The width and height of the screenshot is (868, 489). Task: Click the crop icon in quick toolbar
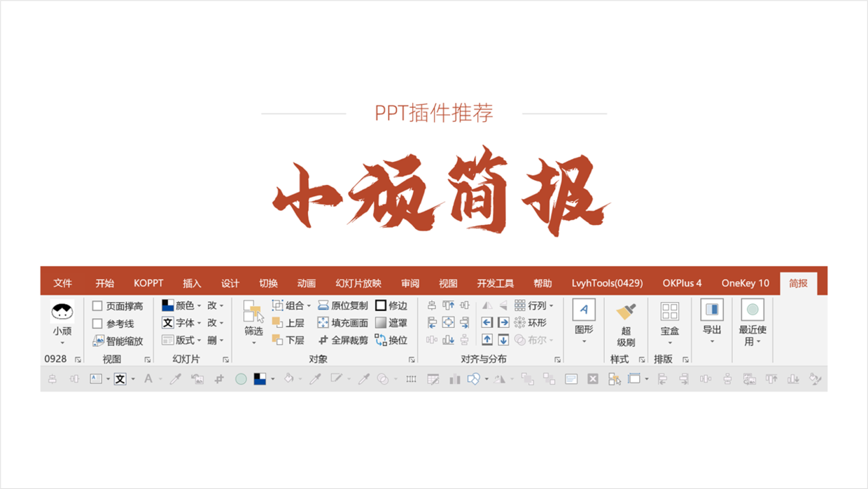pos(219,379)
